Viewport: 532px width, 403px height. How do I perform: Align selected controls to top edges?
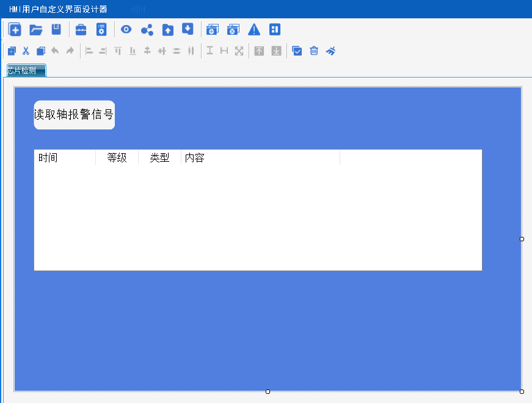118,51
